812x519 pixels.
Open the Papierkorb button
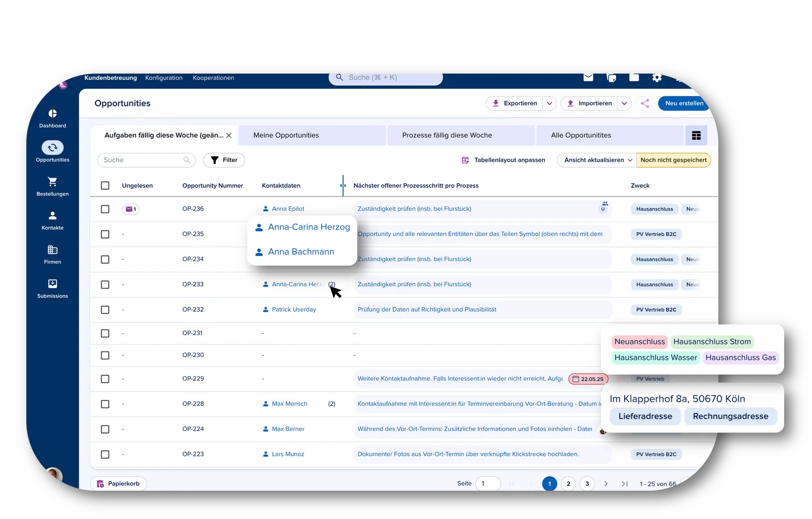click(118, 484)
